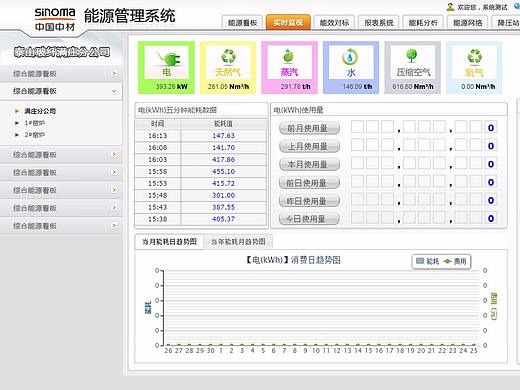Image resolution: width=520 pixels, height=390 pixels.
Task: Select the 天然气 natural gas recycle icon
Action: tap(229, 56)
